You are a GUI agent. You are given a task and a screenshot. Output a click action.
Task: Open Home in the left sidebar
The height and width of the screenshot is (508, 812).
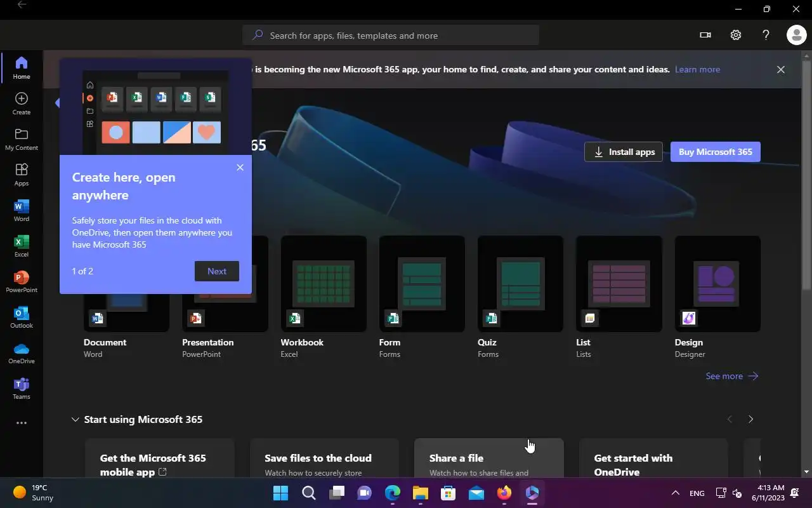pyautogui.click(x=21, y=68)
